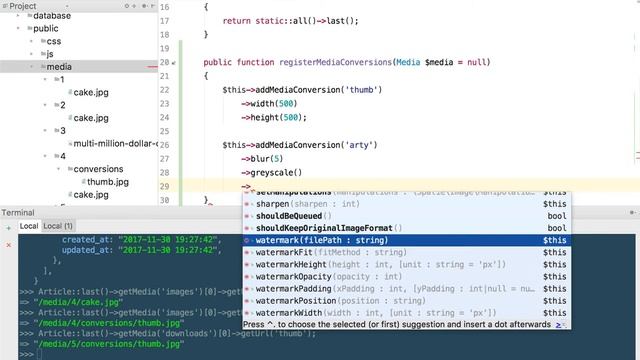Select the watermarkPosition suggestion

[x=406, y=301]
